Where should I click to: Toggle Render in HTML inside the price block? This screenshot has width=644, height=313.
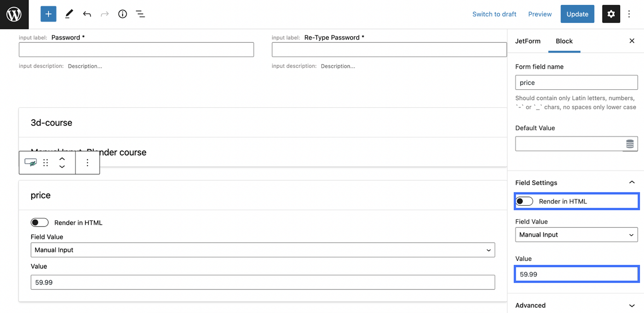[40, 222]
